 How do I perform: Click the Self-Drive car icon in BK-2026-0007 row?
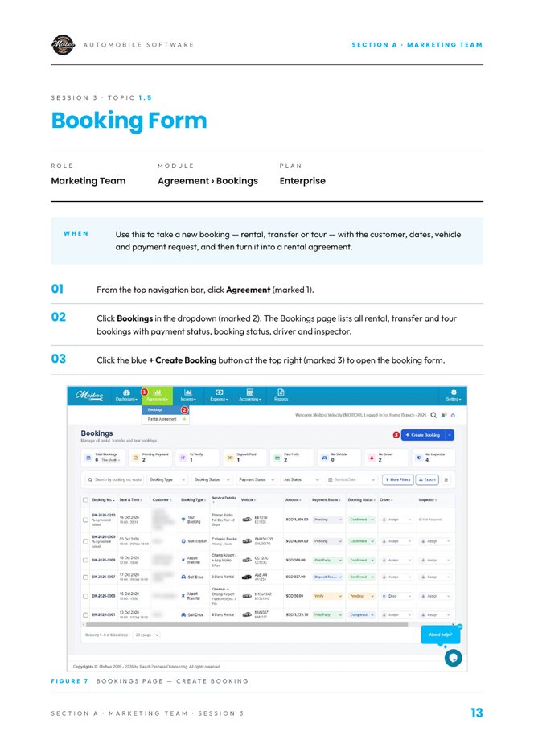click(x=183, y=577)
